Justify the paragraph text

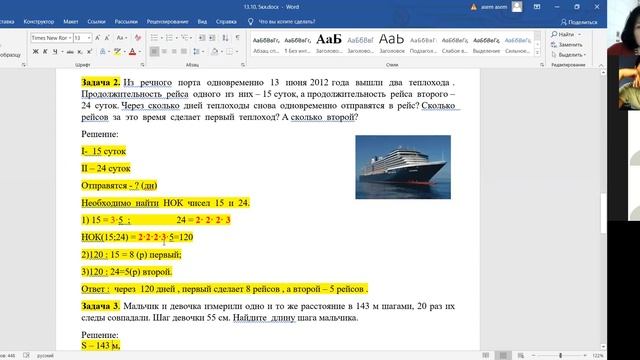pos(184,52)
